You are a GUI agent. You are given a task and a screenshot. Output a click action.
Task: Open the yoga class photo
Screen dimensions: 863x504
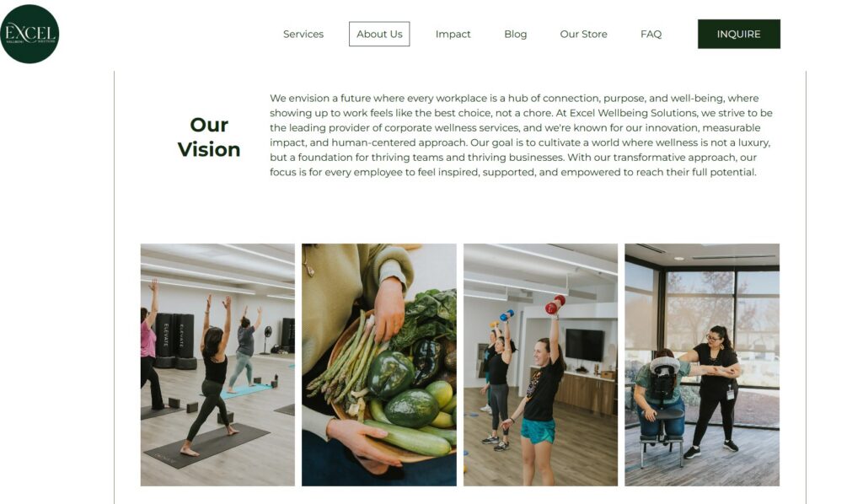pos(217,365)
